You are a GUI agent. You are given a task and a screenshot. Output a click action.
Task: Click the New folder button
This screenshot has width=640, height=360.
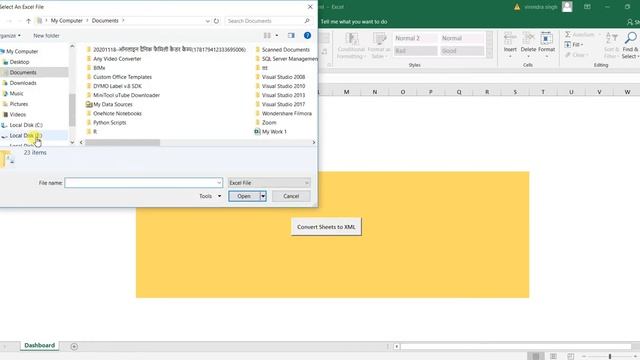click(46, 36)
